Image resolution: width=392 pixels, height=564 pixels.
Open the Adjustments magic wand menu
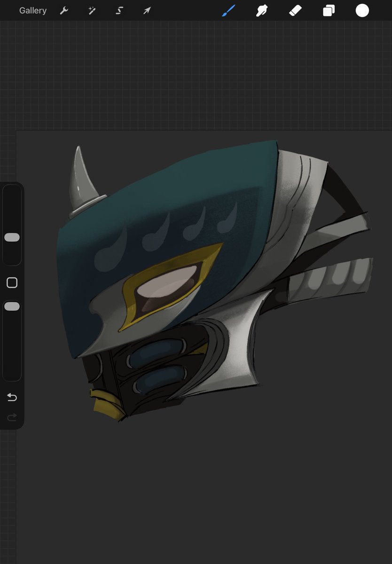click(92, 10)
